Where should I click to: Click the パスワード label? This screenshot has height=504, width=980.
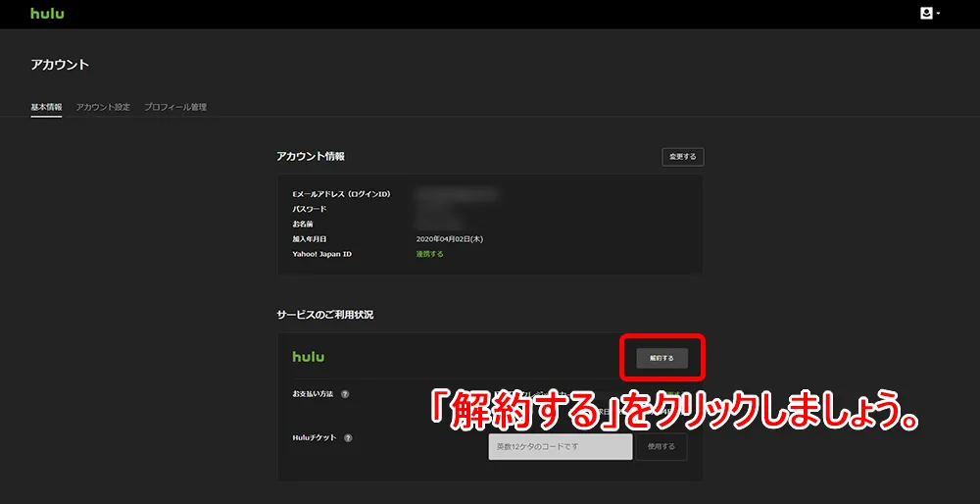pos(310,209)
